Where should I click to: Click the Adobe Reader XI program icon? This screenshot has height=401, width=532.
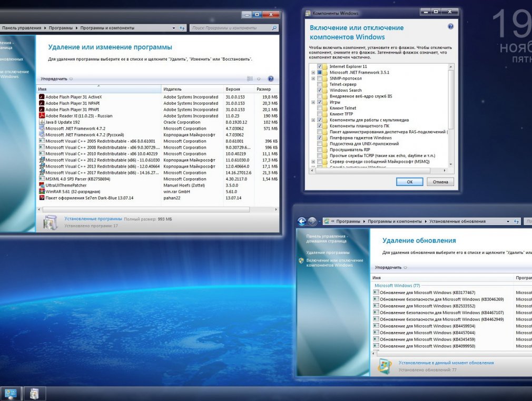point(42,116)
